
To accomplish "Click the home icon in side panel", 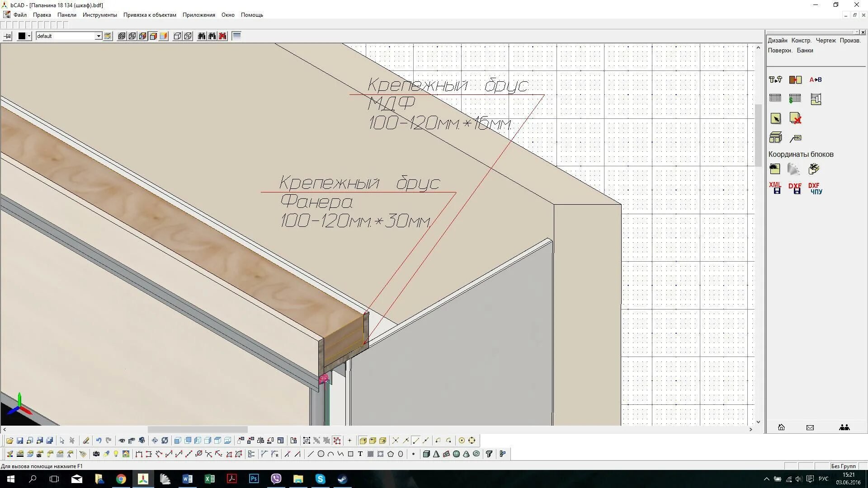I will [x=781, y=427].
